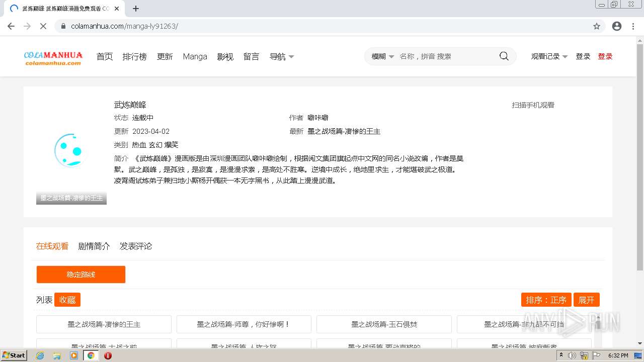Image resolution: width=644 pixels, height=362 pixels.
Task: Click latest chapter link next to 最新
Action: pyautogui.click(x=344, y=131)
